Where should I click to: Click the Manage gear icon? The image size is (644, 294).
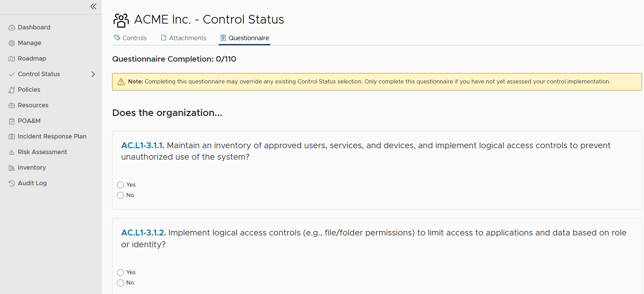click(x=12, y=43)
